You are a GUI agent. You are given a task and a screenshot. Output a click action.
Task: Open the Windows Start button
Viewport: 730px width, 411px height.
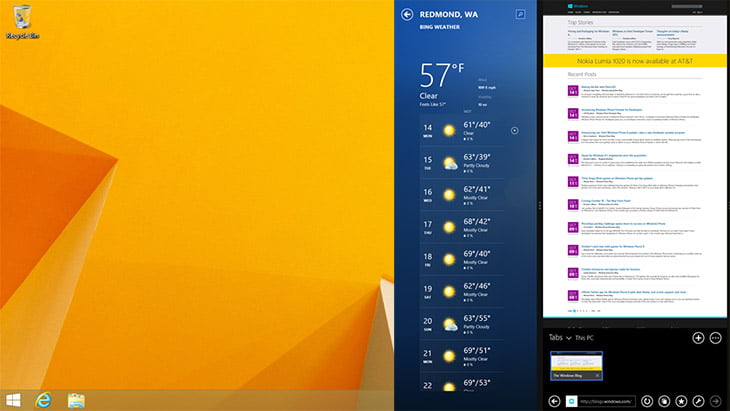click(13, 400)
